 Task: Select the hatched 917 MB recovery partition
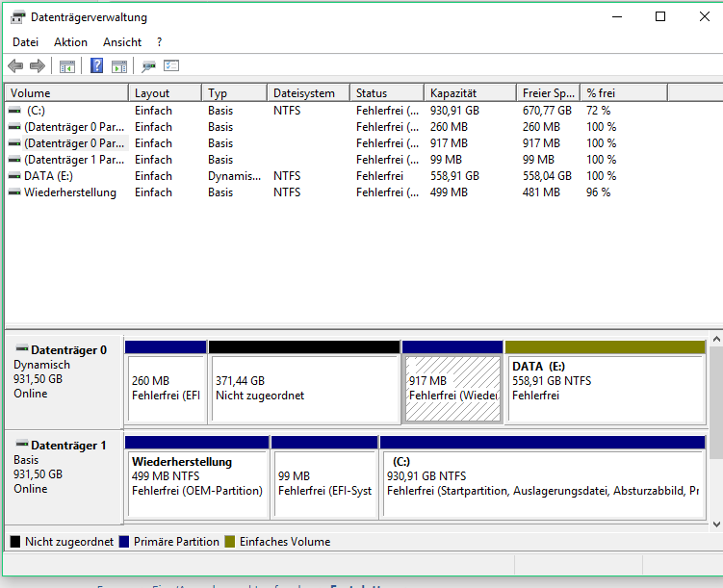[452, 382]
